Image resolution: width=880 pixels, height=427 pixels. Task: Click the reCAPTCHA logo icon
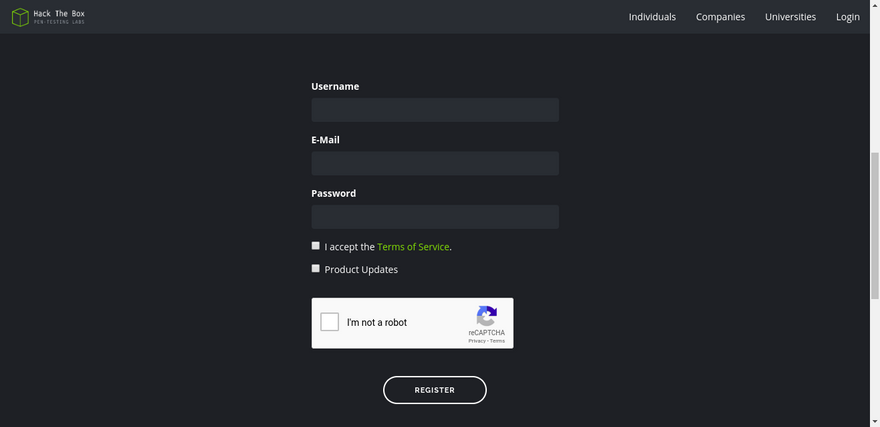click(x=487, y=316)
